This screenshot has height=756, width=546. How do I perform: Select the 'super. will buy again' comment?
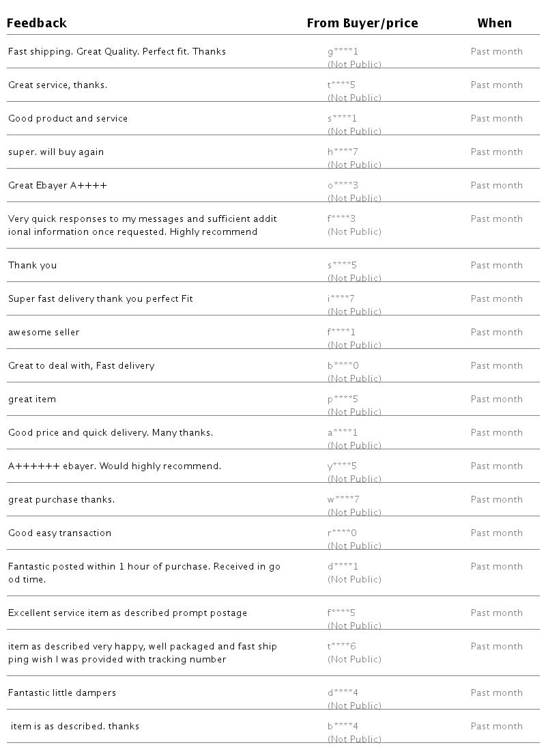56,152
